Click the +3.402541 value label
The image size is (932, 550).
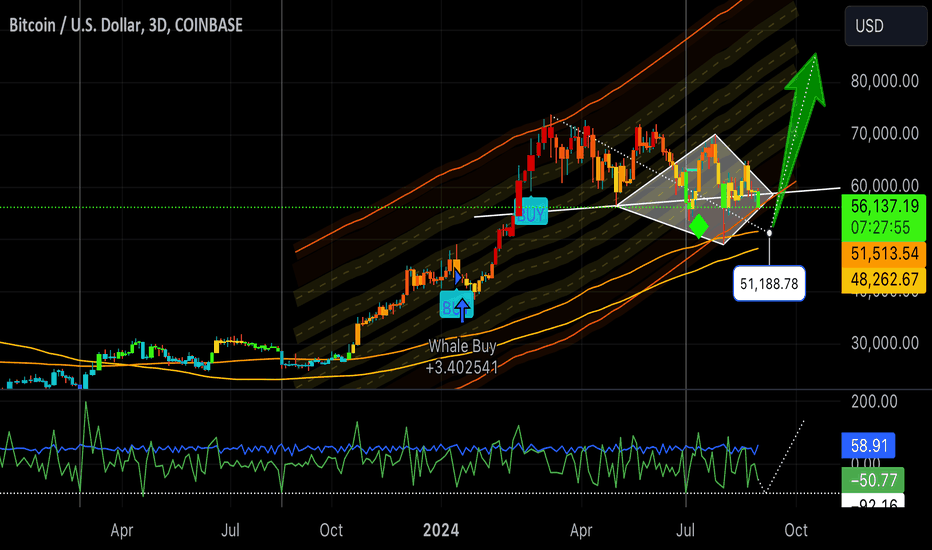click(x=461, y=367)
